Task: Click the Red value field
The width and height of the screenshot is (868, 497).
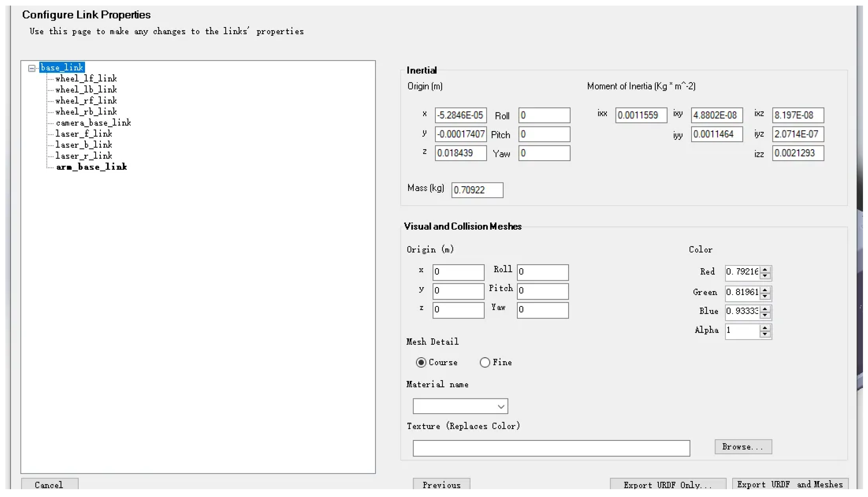Action: click(x=742, y=272)
